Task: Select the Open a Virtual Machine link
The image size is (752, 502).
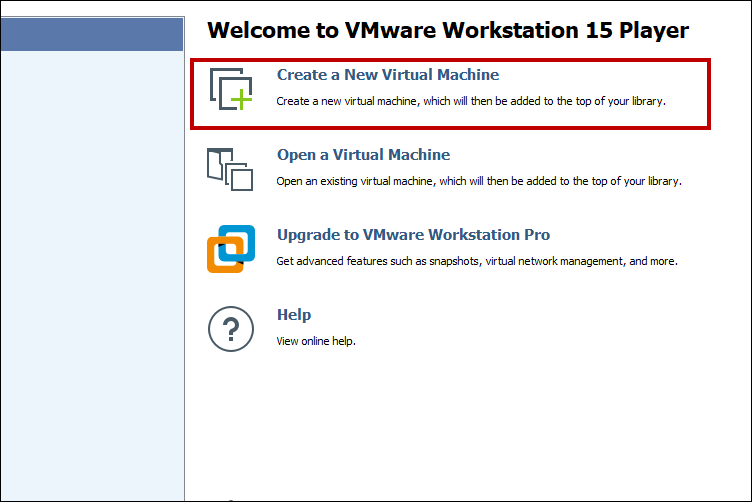Action: pyautogui.click(x=364, y=155)
